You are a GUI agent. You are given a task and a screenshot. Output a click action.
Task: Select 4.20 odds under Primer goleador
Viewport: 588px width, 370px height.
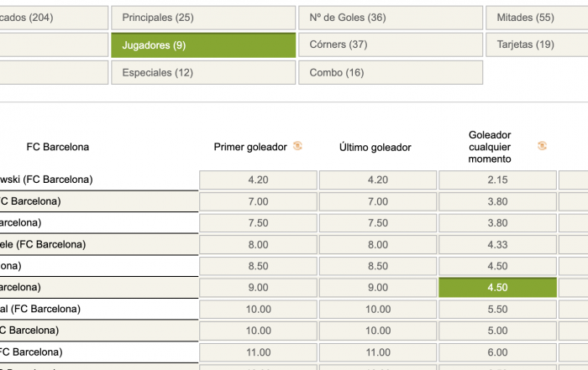click(x=258, y=180)
